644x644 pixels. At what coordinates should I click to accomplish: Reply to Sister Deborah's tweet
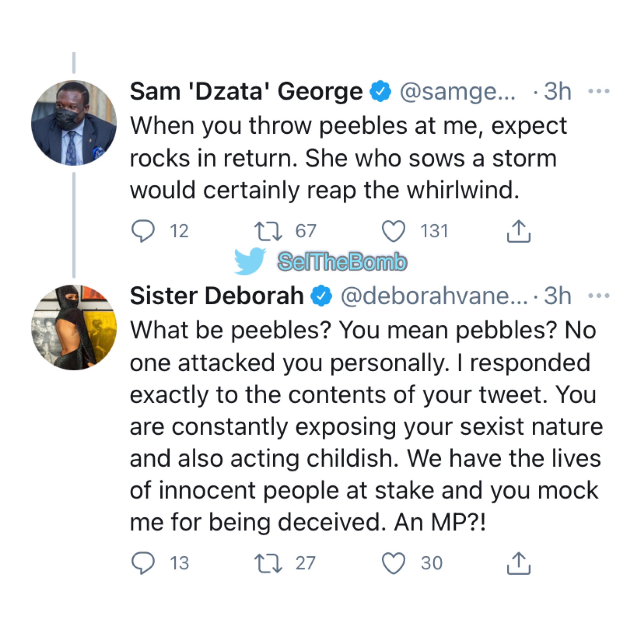[143, 563]
